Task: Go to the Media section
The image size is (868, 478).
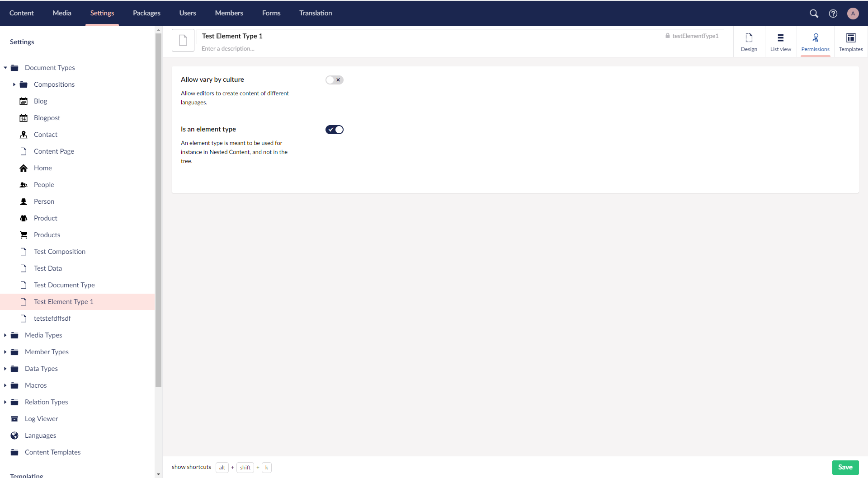Action: coord(62,13)
